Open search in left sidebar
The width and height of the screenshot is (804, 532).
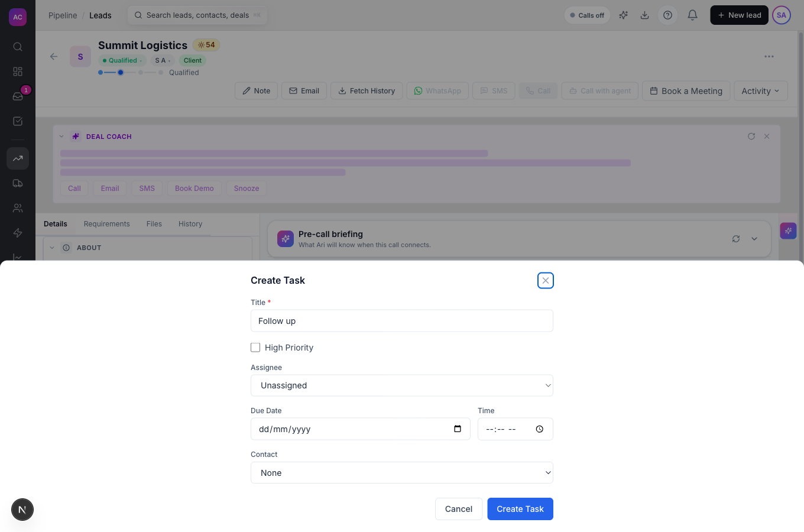18,47
